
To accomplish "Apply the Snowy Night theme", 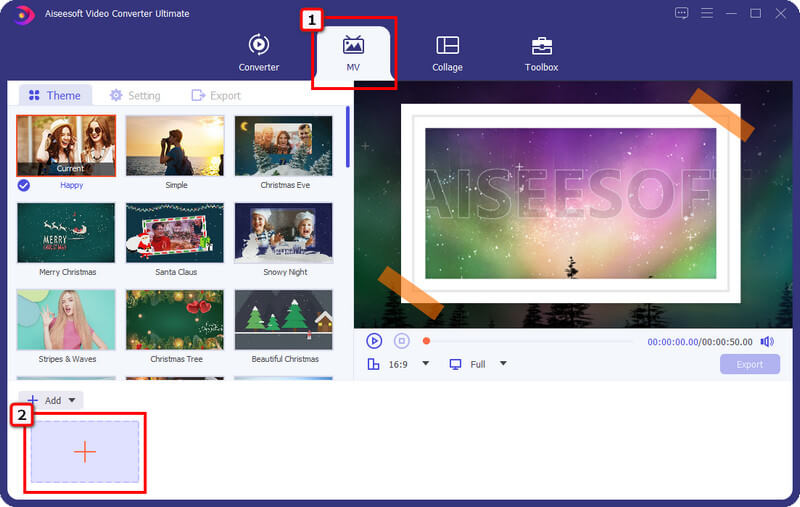I will coord(284,233).
